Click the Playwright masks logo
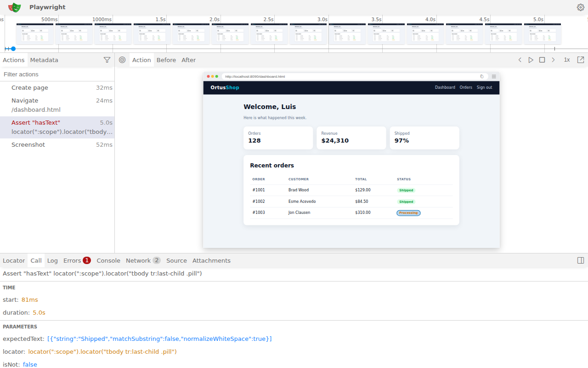The width and height of the screenshot is (588, 368). tap(15, 7)
